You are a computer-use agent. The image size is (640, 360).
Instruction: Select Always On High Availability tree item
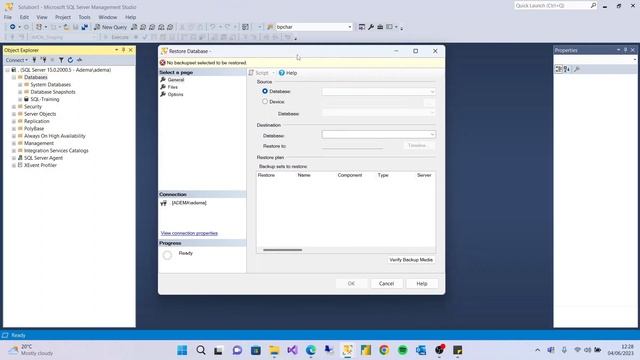pyautogui.click(x=55, y=136)
